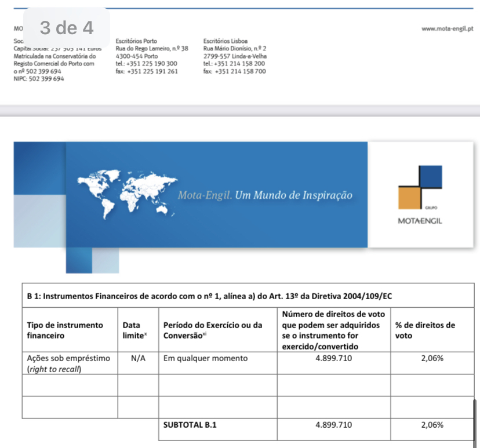
Task: Select 2,06% in the Ações row
Action: coord(432,358)
